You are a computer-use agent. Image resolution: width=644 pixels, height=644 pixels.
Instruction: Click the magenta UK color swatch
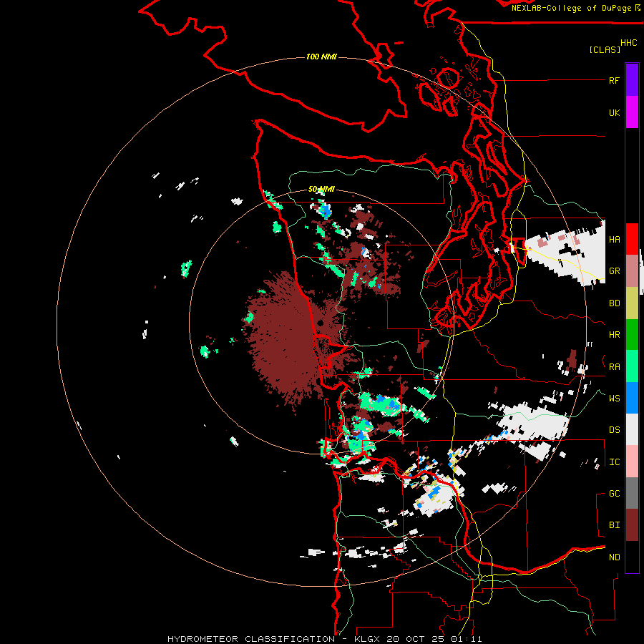coord(632,112)
